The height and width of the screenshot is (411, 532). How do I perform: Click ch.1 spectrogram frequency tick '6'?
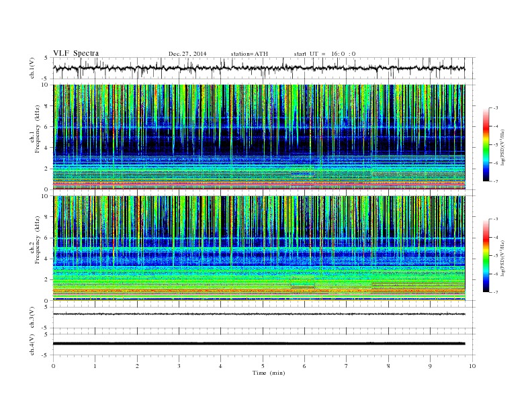(46, 127)
